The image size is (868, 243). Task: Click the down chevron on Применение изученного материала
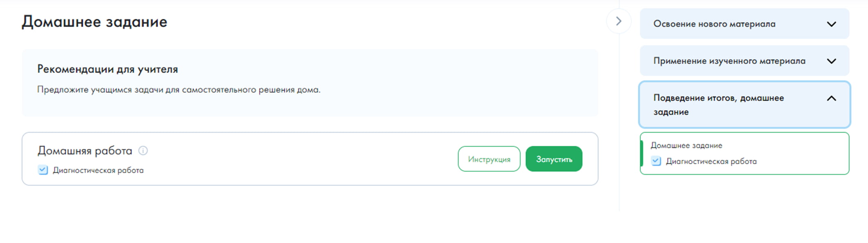click(x=831, y=61)
